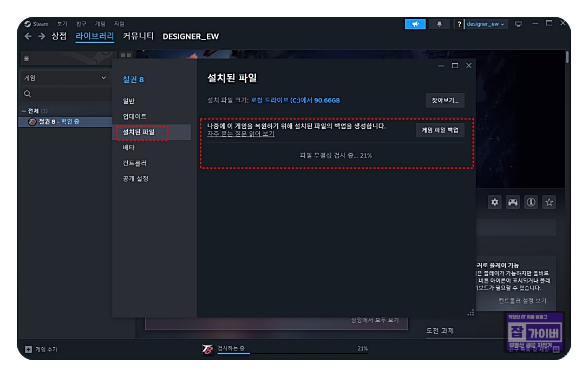Click the help question mark icon
This screenshot has width=588, height=377.
[x=459, y=24]
